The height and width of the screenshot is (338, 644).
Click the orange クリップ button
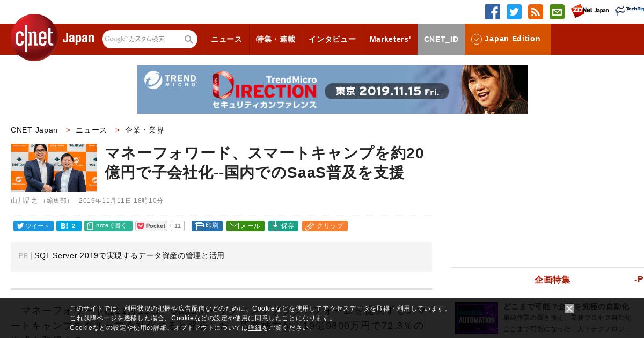pyautogui.click(x=325, y=226)
